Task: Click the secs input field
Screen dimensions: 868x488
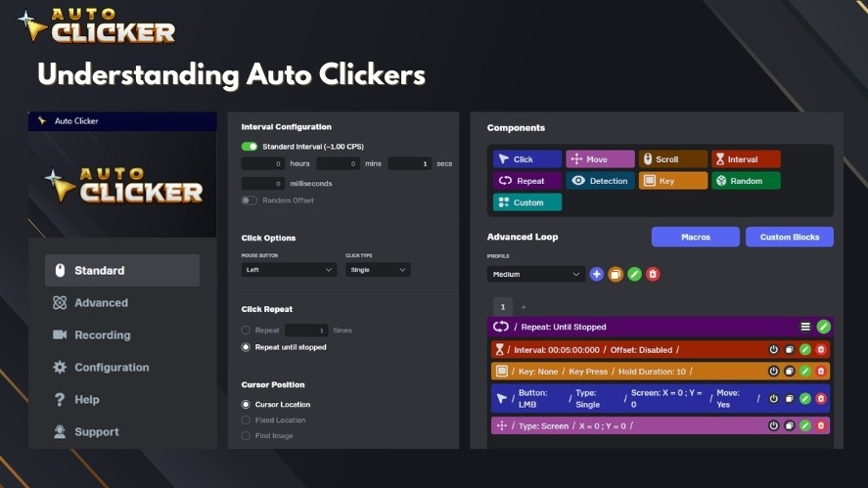Action: click(410, 163)
